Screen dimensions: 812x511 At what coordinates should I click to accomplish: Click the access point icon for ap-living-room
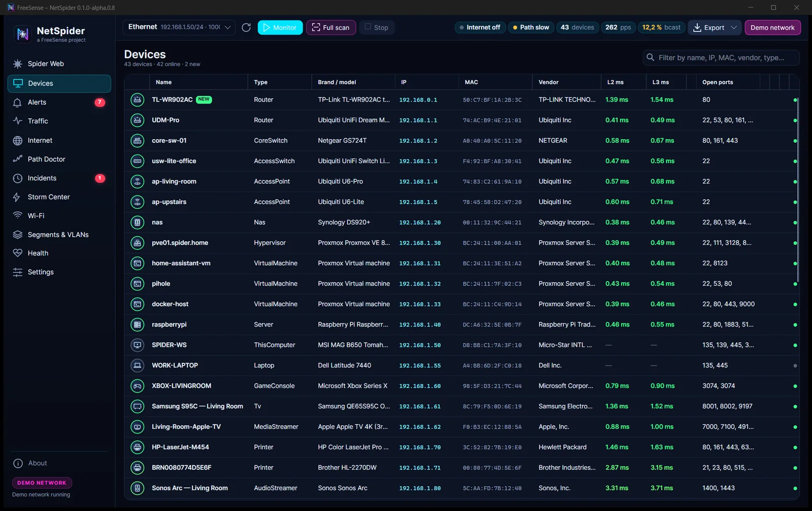coord(137,181)
